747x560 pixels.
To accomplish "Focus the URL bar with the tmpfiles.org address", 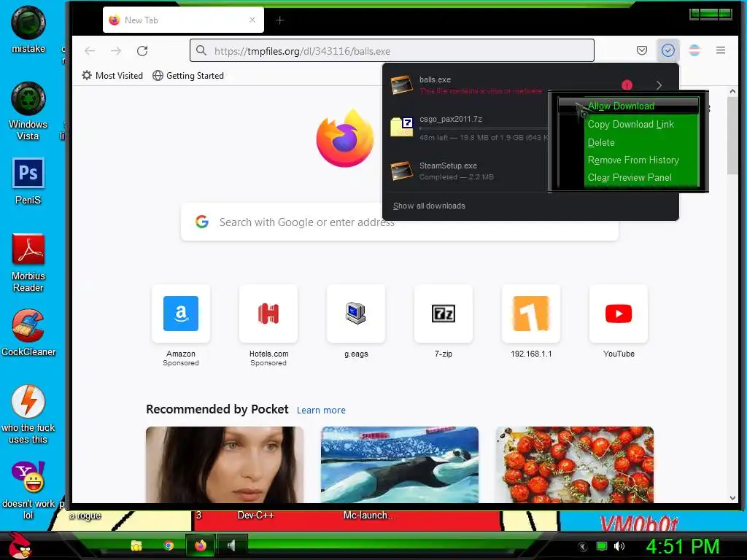I will [x=392, y=51].
